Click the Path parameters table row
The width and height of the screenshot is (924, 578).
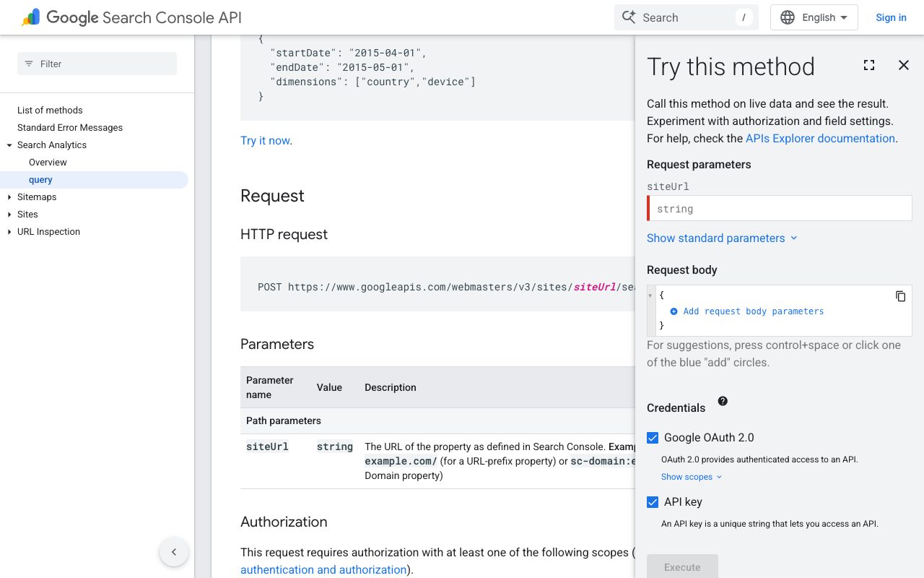437,421
